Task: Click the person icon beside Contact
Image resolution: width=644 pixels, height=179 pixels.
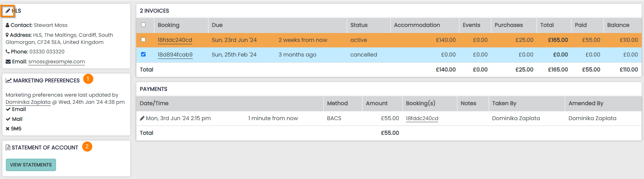Action: (x=7, y=25)
